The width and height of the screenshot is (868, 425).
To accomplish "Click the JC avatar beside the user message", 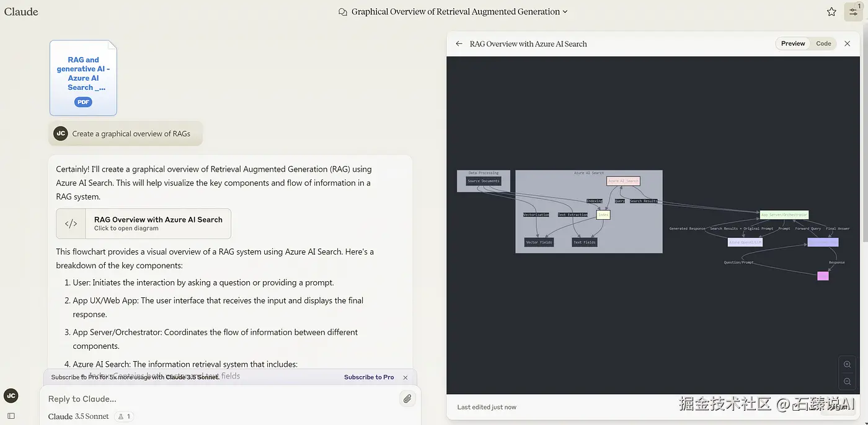I will pos(60,133).
